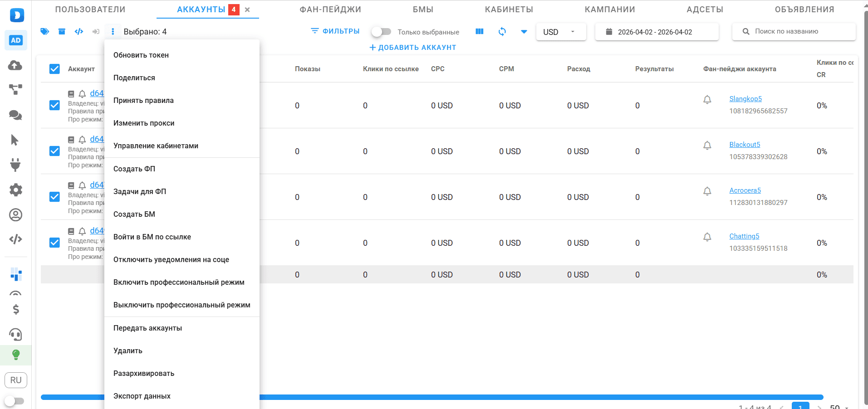Toggle the switch at the sidebar bottom
Screen dimensions: 868x409
[x=15, y=401]
